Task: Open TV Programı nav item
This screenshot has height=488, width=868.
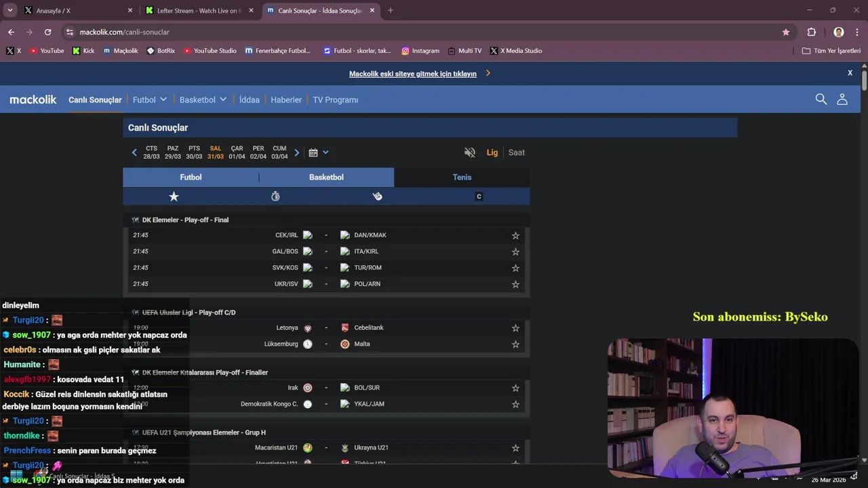Action: (336, 100)
